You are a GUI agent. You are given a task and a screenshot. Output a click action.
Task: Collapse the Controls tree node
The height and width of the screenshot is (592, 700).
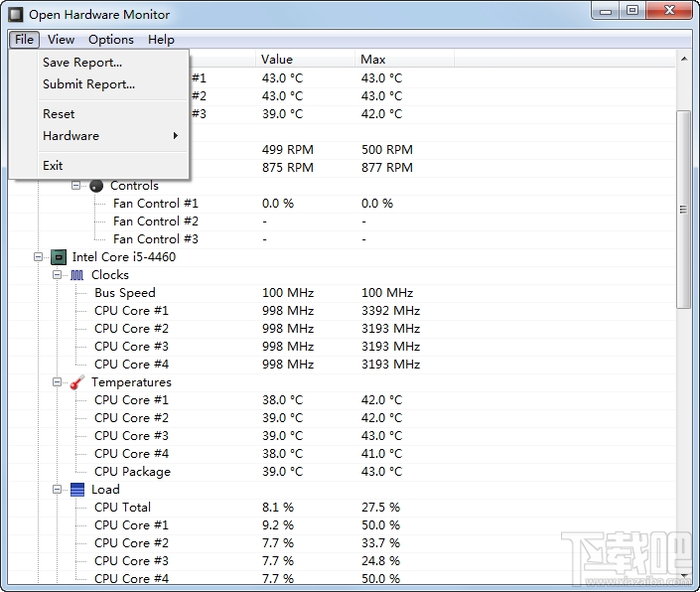(75, 186)
